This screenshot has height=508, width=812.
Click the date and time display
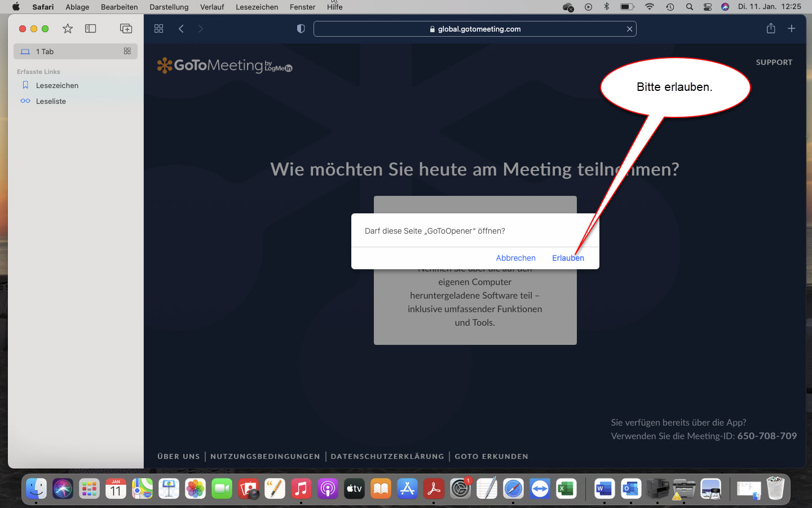coord(769,7)
